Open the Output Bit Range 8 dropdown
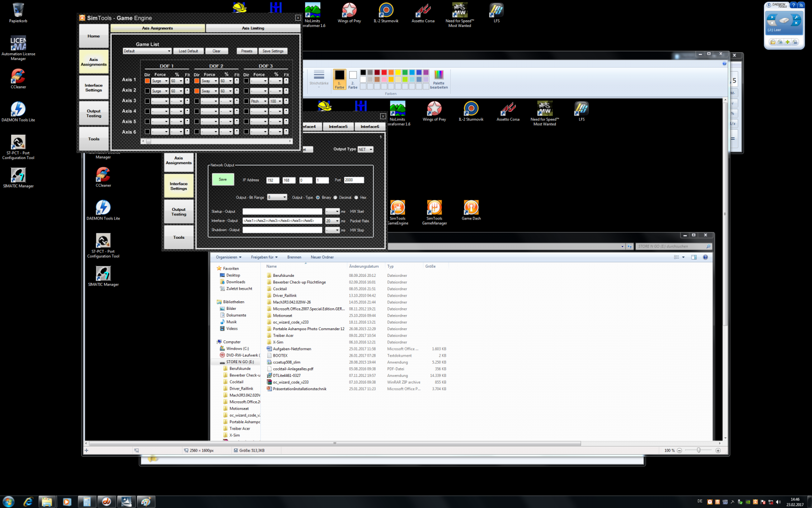 (x=277, y=197)
